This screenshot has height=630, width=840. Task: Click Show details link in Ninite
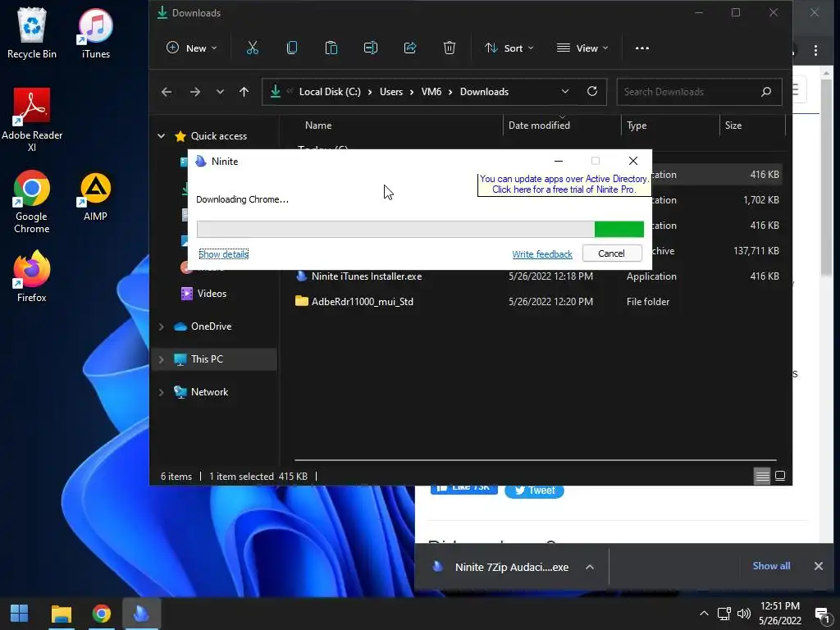pos(223,254)
